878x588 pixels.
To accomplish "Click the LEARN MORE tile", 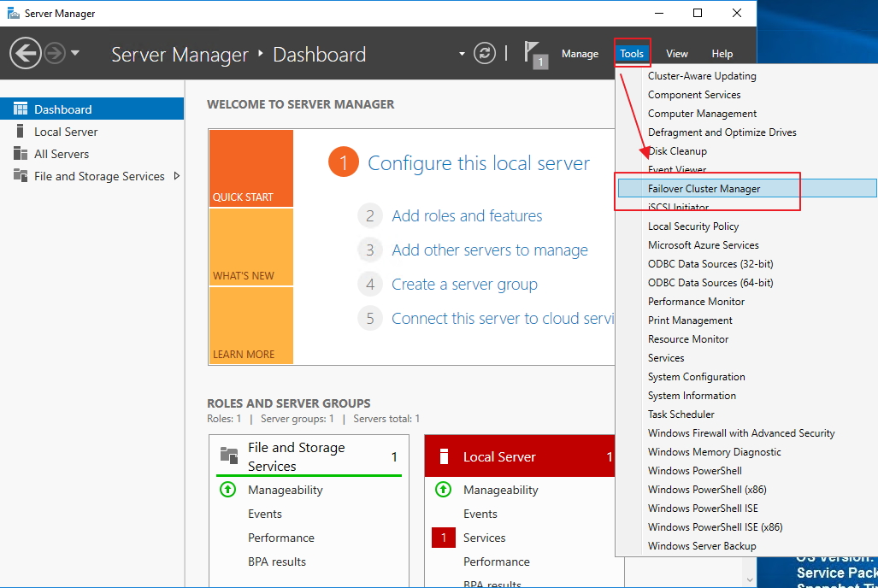I will 250,326.
